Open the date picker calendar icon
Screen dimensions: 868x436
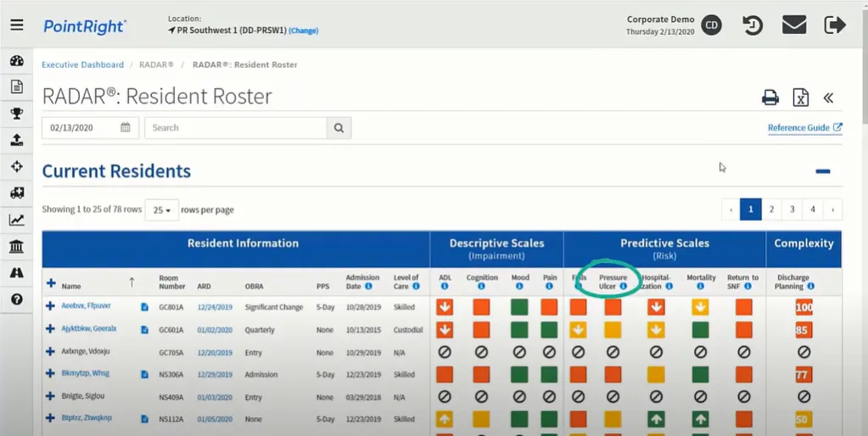(126, 127)
